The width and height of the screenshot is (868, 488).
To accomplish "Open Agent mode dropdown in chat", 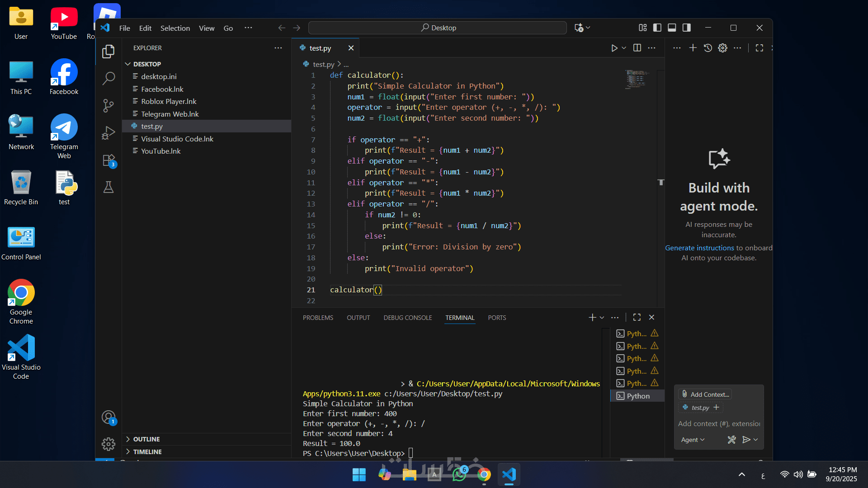I will coord(693,440).
